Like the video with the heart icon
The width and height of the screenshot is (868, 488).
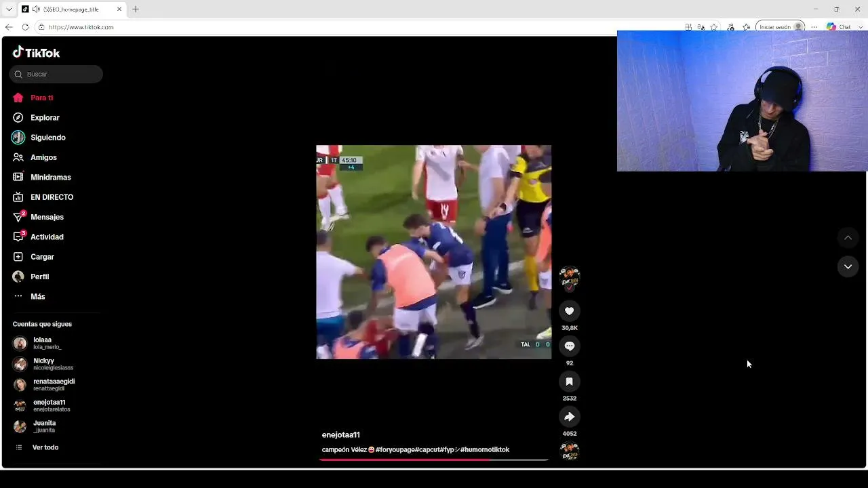pos(570,311)
